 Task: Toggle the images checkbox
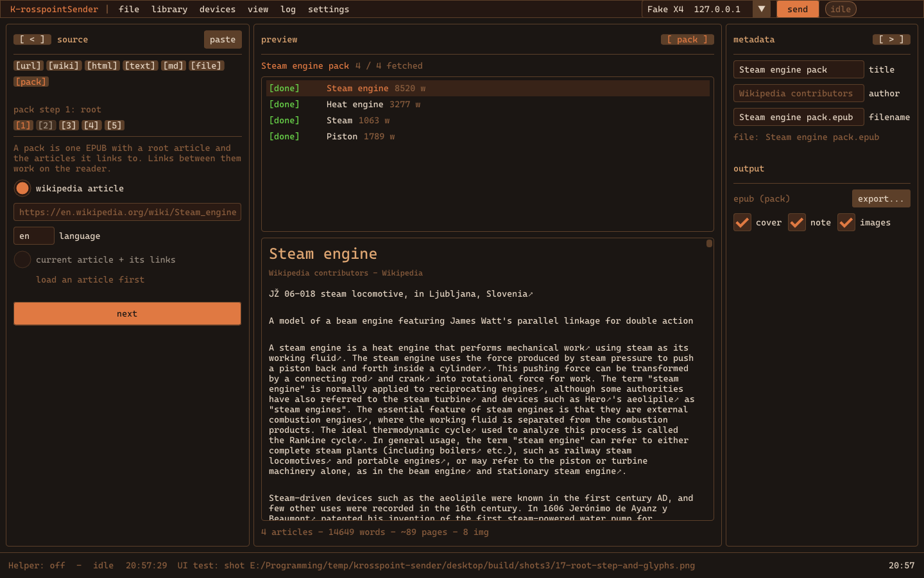tap(846, 222)
